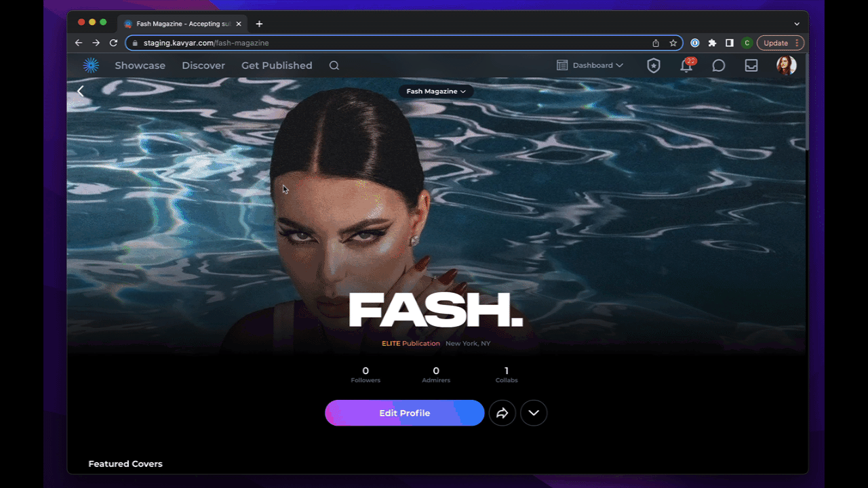Click the FASH. logo title
Viewport: 868px width, 488px height.
click(436, 310)
